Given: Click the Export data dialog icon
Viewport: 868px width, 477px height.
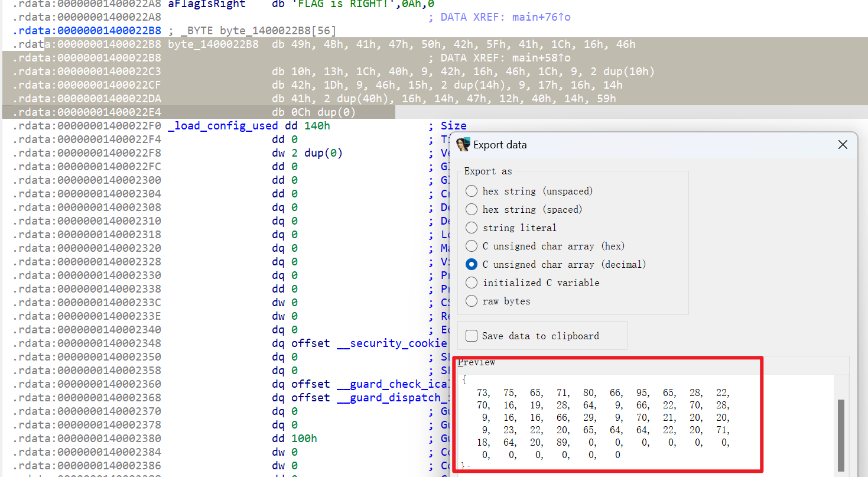Looking at the screenshot, I should pos(463,145).
